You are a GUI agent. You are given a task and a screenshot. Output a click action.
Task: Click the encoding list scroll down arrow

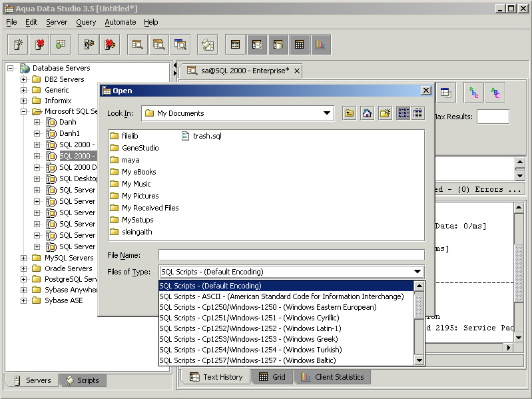(419, 360)
